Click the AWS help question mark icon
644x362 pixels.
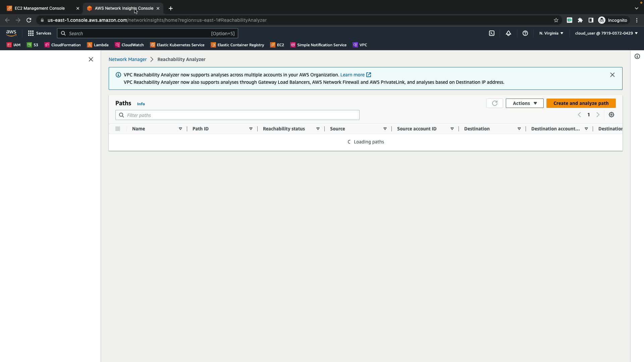525,33
